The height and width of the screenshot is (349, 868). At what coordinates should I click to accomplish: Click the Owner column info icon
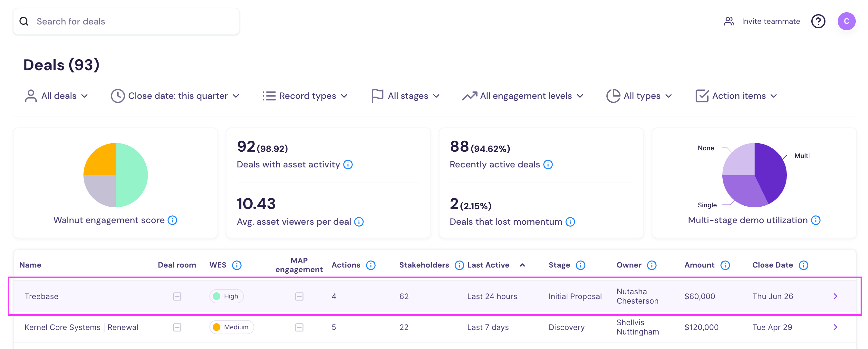(652, 265)
